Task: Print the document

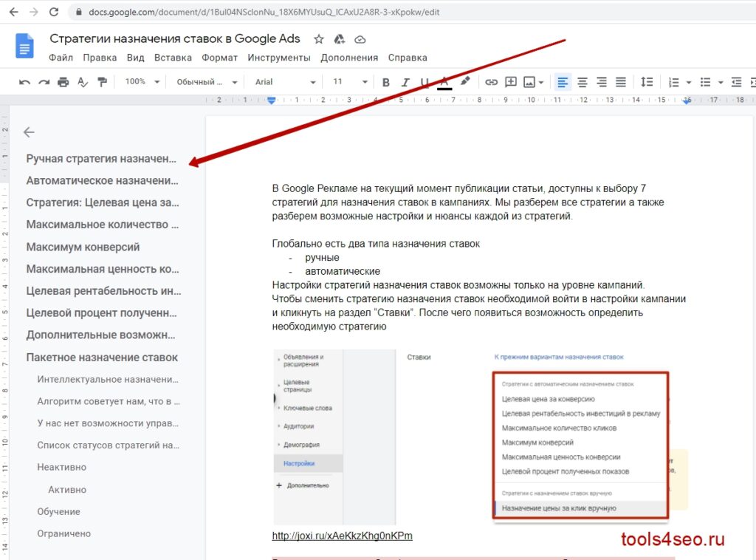Action: (x=63, y=83)
